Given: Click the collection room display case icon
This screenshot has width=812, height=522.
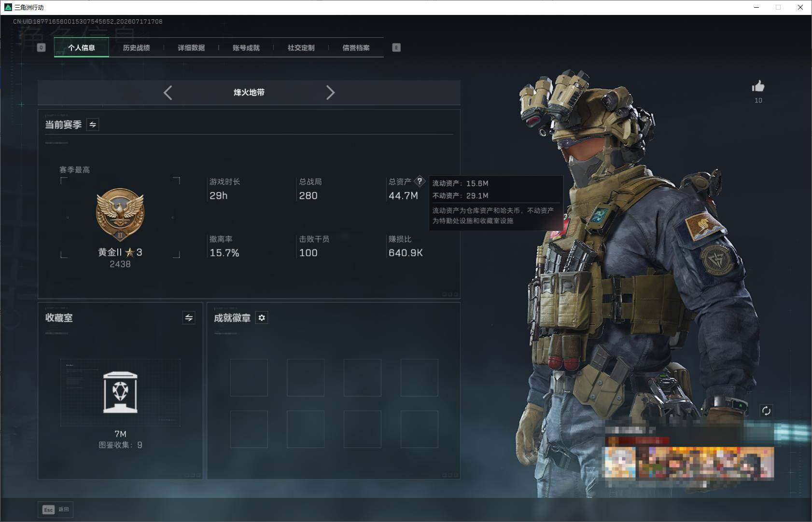Looking at the screenshot, I should [120, 392].
